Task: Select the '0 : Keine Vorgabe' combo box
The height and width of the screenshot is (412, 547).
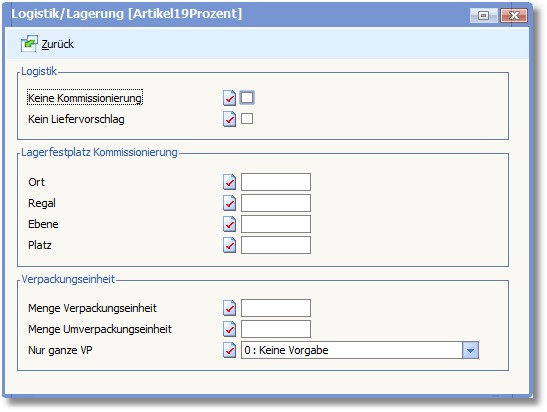Action: click(x=360, y=350)
